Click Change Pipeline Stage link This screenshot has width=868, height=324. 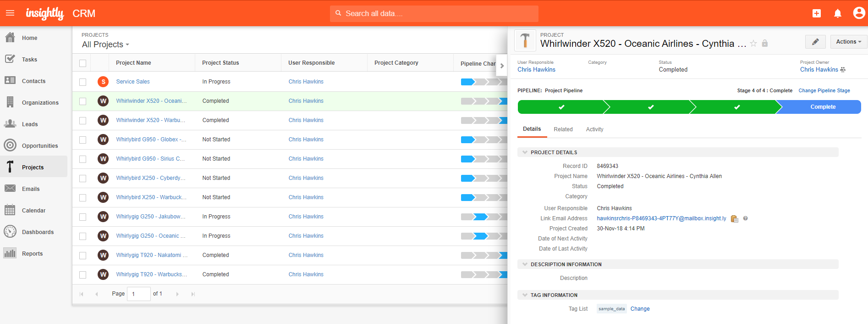pos(824,91)
